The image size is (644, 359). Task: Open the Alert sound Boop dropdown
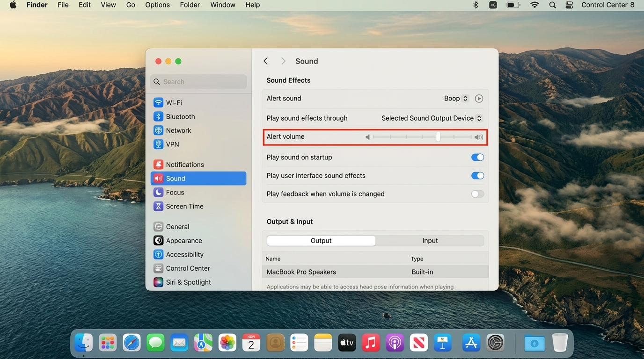pyautogui.click(x=456, y=99)
